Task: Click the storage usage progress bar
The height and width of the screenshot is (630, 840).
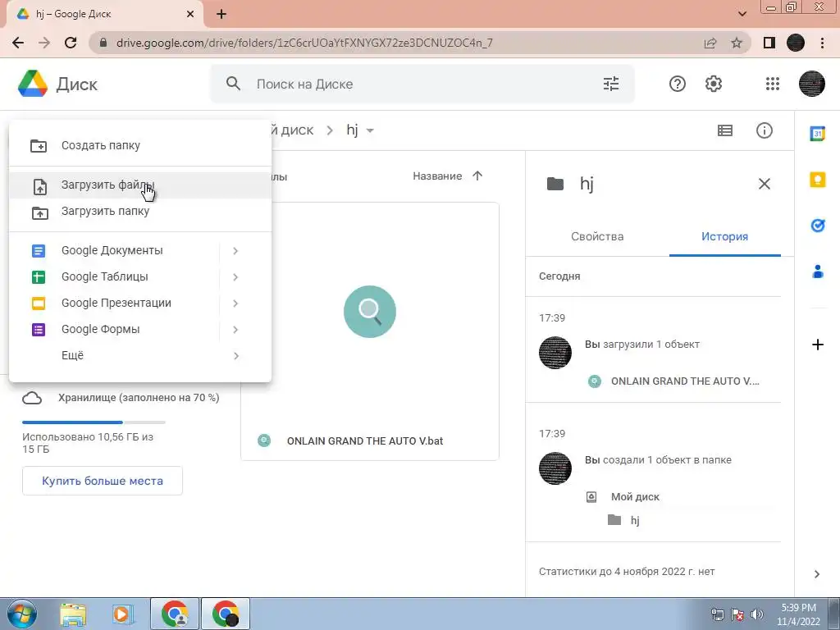Action: pyautogui.click(x=94, y=422)
